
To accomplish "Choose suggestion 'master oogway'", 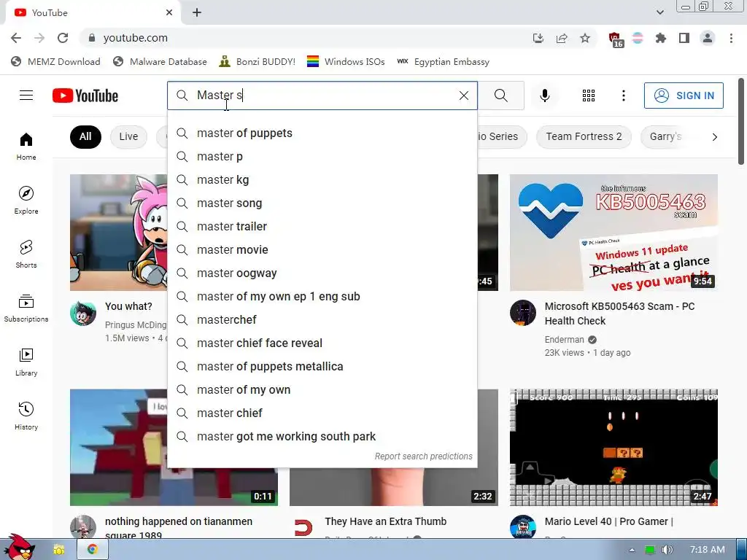I will pos(322,273).
